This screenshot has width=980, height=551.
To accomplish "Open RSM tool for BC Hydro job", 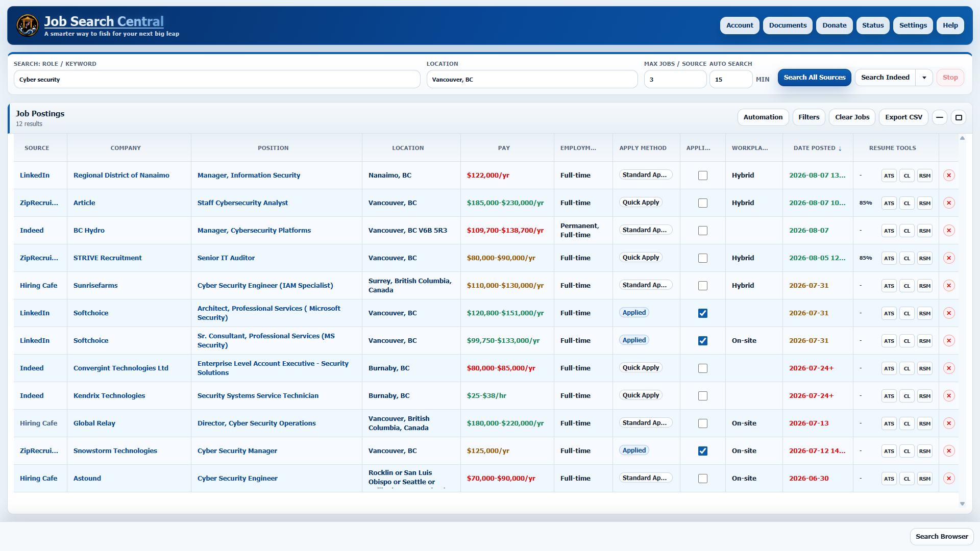I will [925, 231].
